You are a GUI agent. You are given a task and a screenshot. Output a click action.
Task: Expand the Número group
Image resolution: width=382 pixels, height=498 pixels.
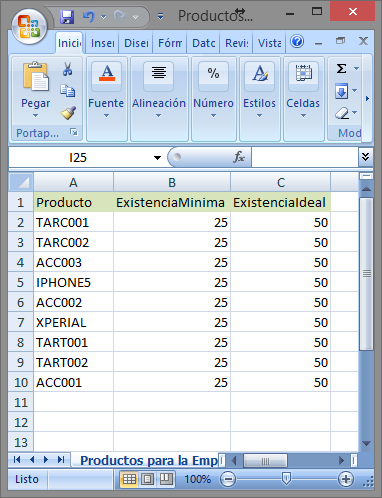213,99
